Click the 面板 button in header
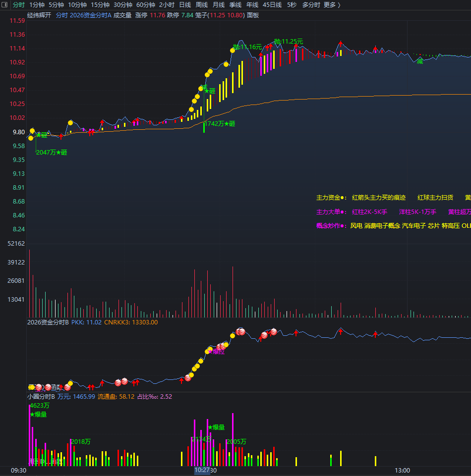This screenshot has height=476, width=471. click(x=253, y=15)
